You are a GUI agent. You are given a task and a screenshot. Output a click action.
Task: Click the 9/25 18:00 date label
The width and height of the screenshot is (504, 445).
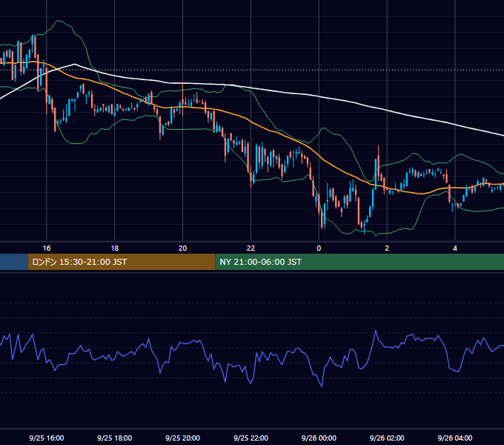coord(115,438)
